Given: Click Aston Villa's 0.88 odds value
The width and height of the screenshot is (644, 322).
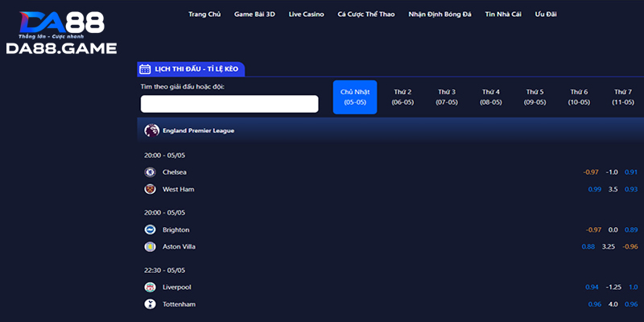Looking at the screenshot, I should click(x=588, y=247).
